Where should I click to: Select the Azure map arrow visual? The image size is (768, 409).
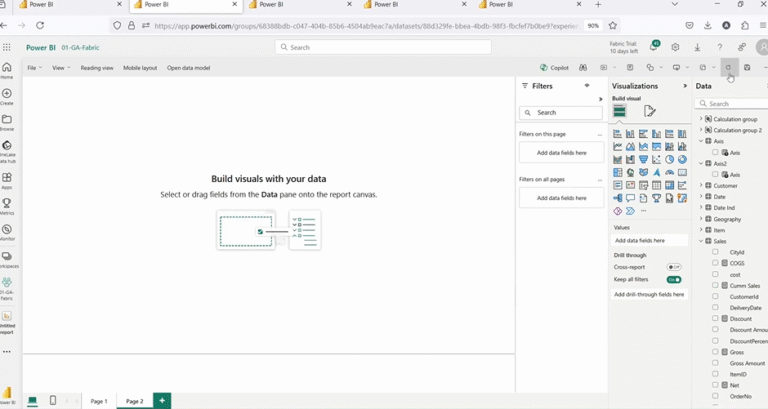[656, 172]
